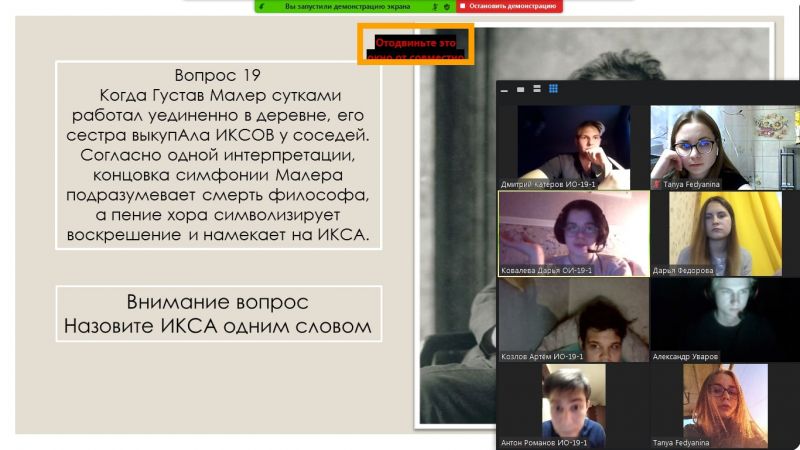This screenshot has width=800, height=450.
Task: Click the Вопрос 19 question text box
Action: [x=217, y=156]
